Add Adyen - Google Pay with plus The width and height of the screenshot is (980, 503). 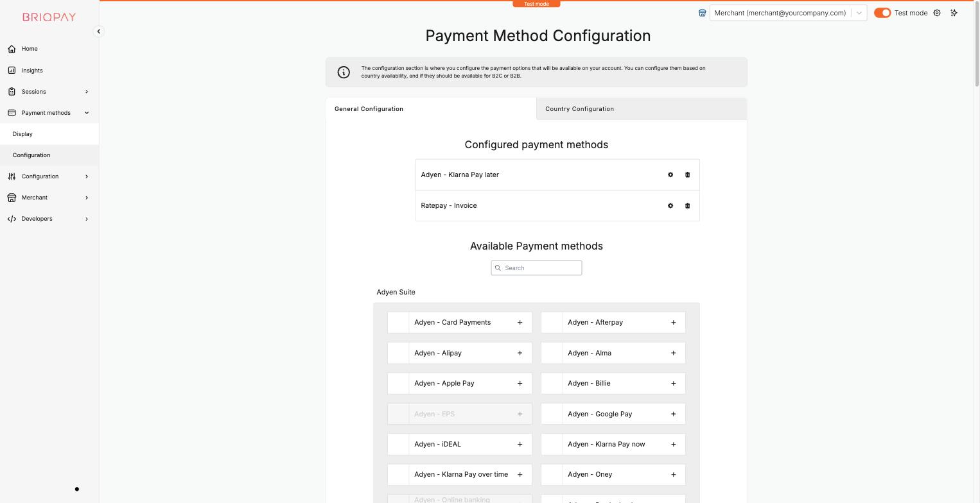(x=674, y=414)
